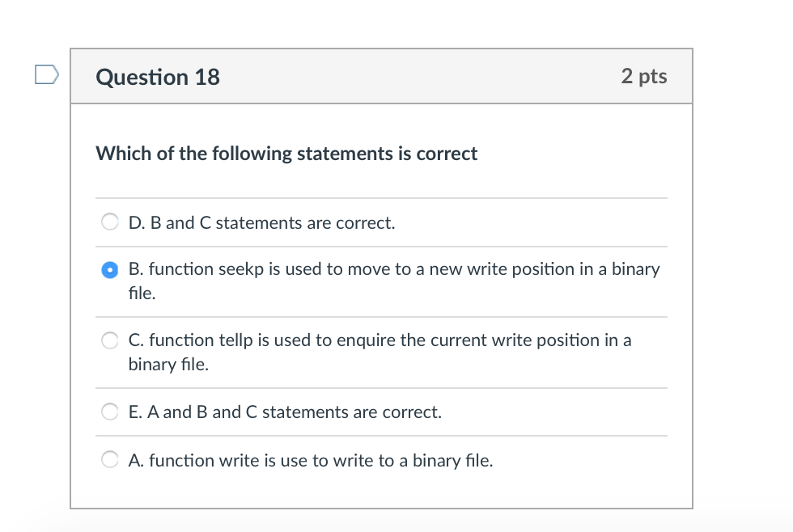Image resolution: width=793 pixels, height=532 pixels.
Task: Pick the radio button for option E
Action: click(x=109, y=412)
